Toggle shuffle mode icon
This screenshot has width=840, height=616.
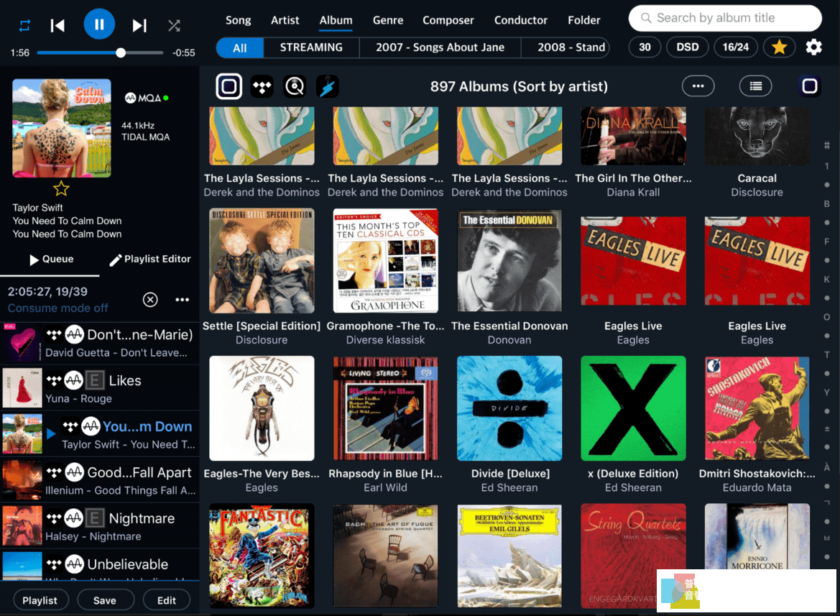(x=174, y=25)
